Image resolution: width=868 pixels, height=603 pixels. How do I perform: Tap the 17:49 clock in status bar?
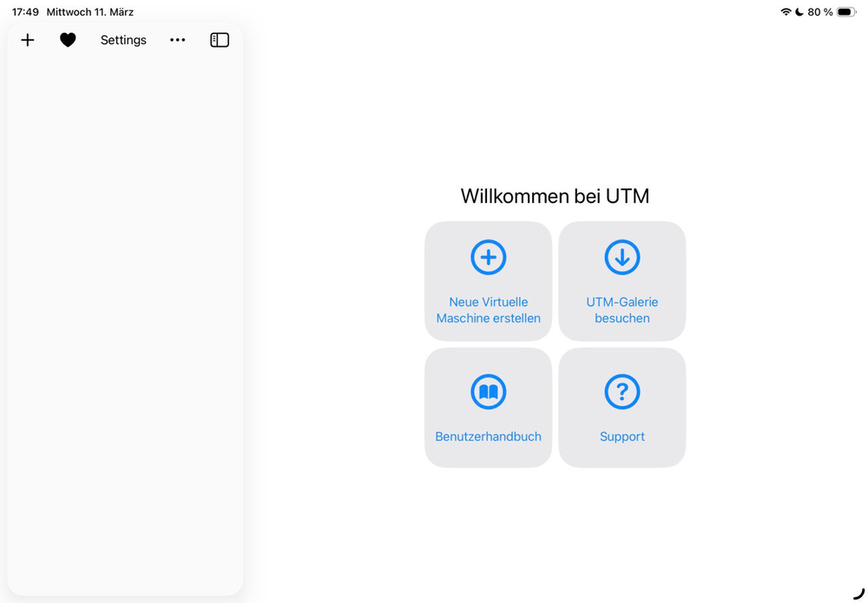(x=25, y=12)
